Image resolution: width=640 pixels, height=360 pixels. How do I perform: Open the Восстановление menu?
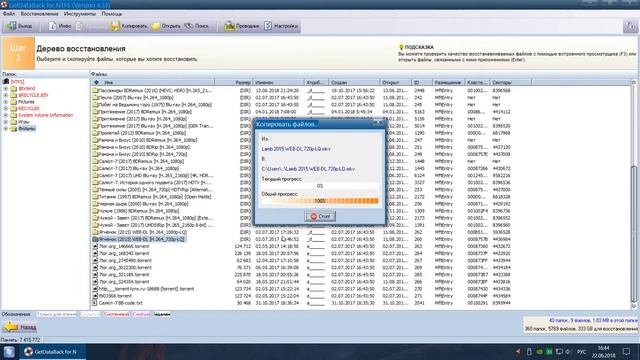coord(39,14)
